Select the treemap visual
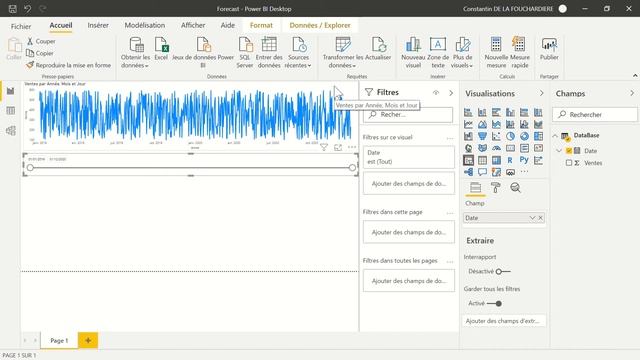 538,136
